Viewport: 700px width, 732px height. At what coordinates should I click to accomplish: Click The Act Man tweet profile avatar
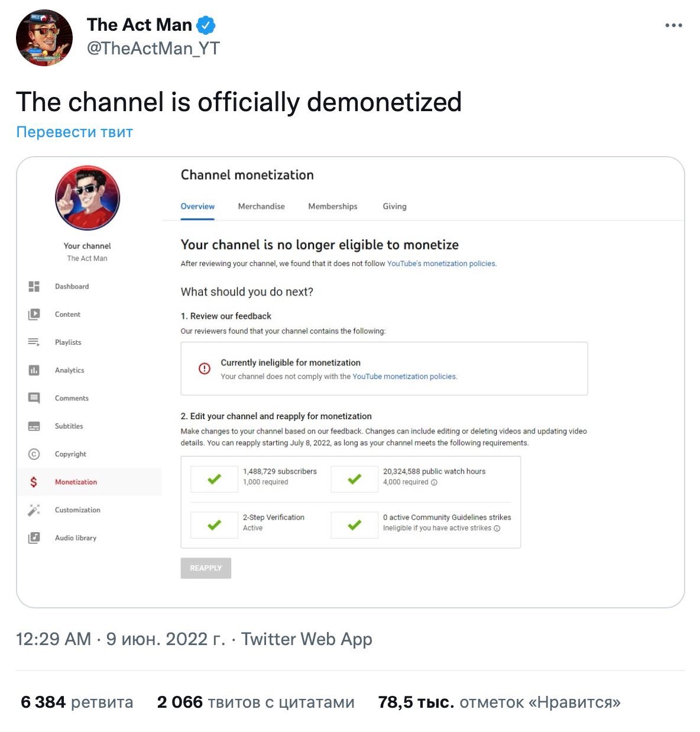point(44,37)
